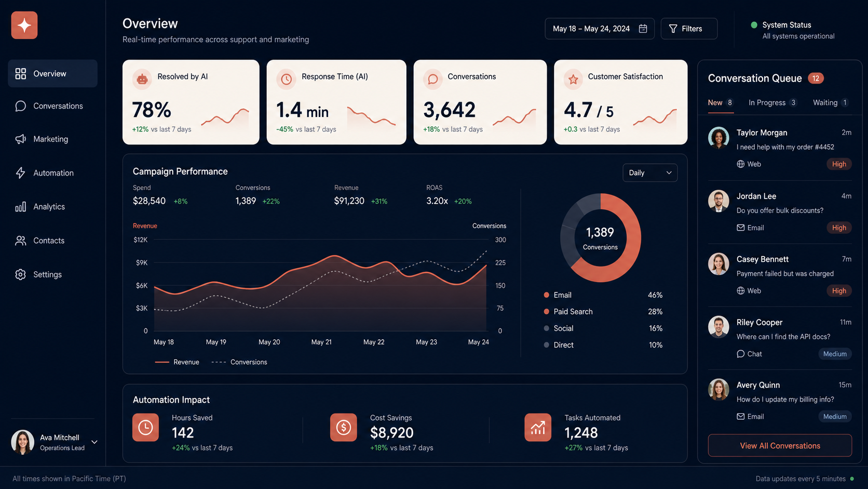Viewport: 868px width, 489px height.
Task: Click green data update dot in footer
Action: [852, 479]
